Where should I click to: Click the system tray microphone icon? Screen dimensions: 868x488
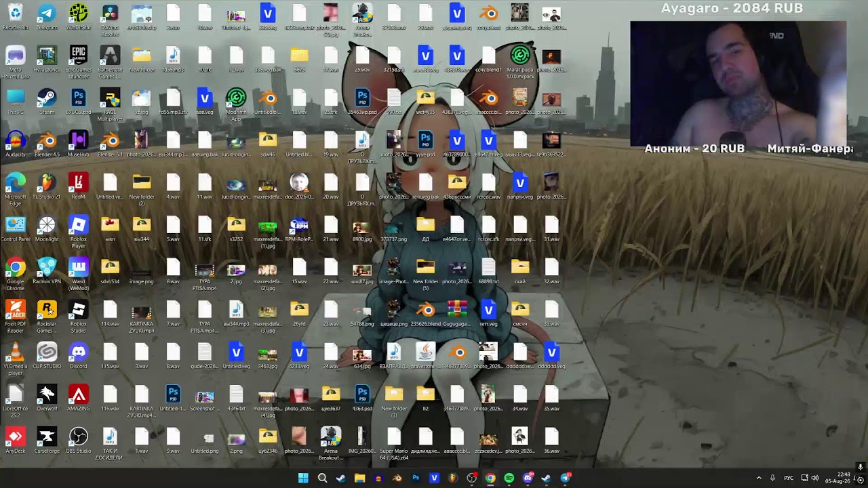772,478
